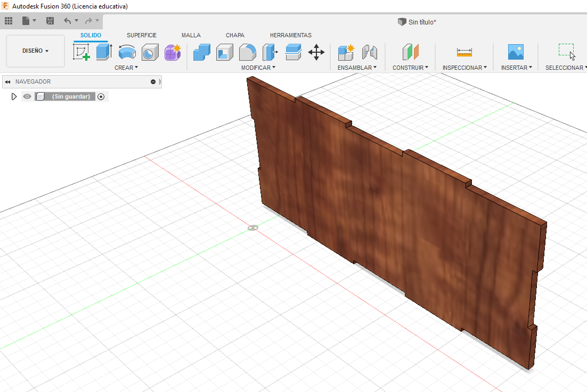Screen dimensions: 587x392
Task: Open the CREAR dropdown menu
Action: pyautogui.click(x=126, y=68)
